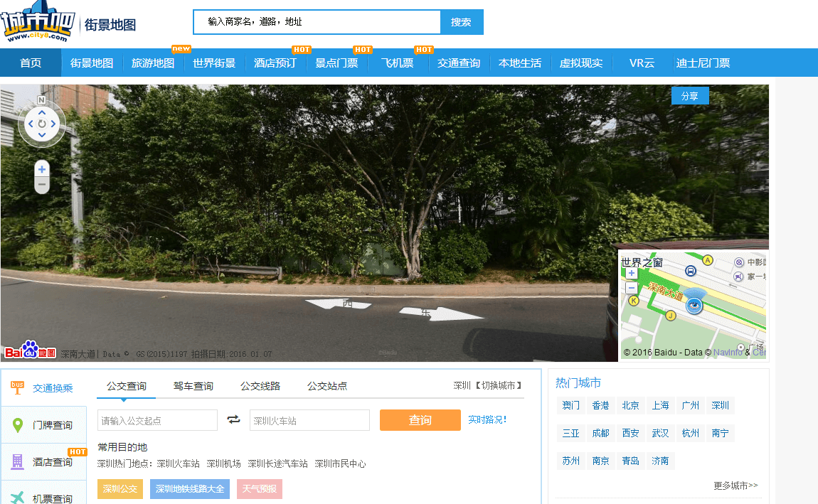
Task: Select the bus icon for 交通换乘
Action: 18,388
